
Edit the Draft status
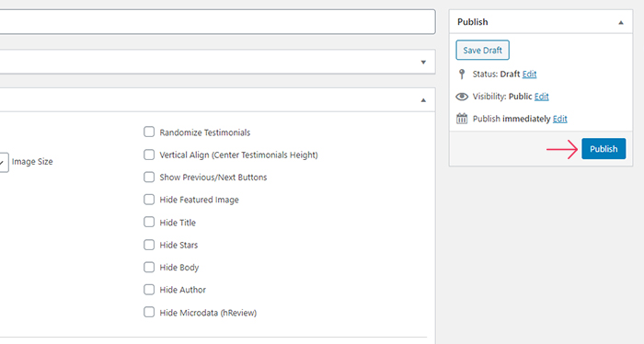pyautogui.click(x=529, y=75)
